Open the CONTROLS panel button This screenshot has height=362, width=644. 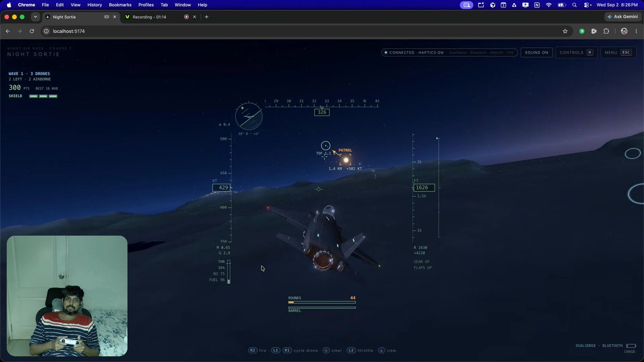coord(577,53)
